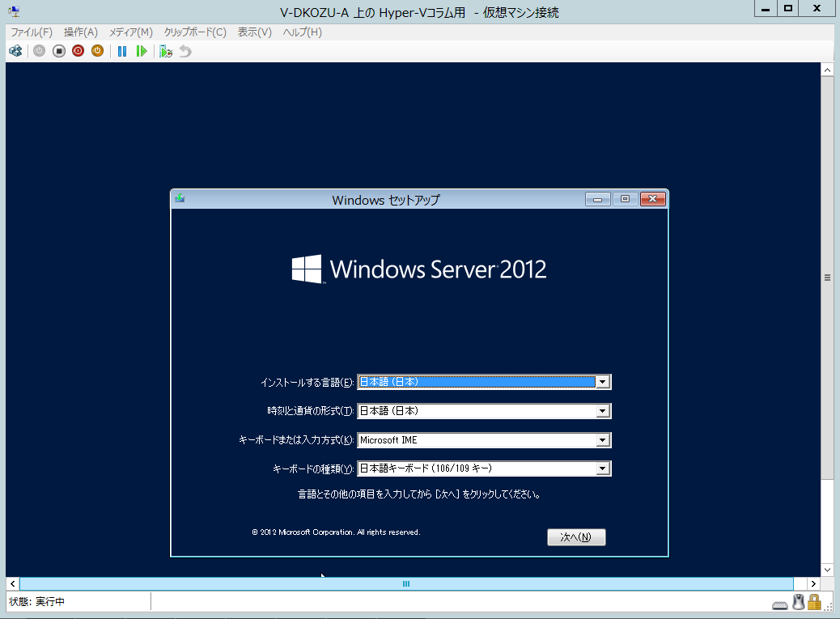Close the Windows セットアップ dialog

[x=652, y=199]
